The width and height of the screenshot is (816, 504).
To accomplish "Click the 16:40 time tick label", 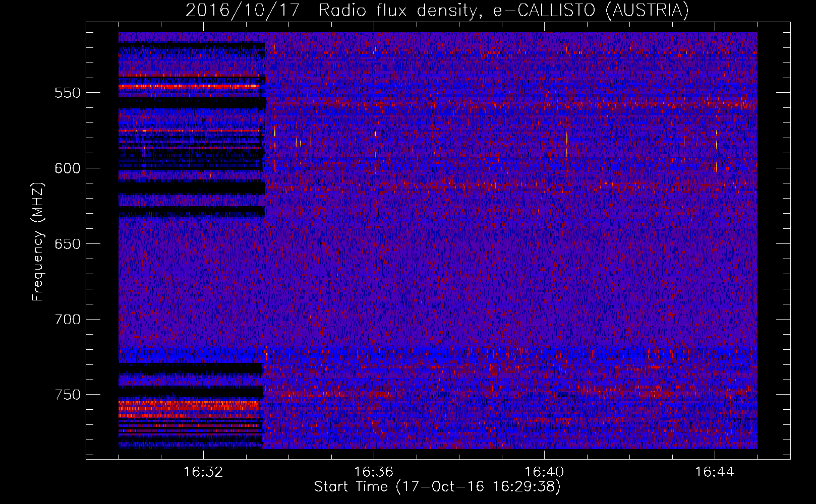I will point(544,472).
